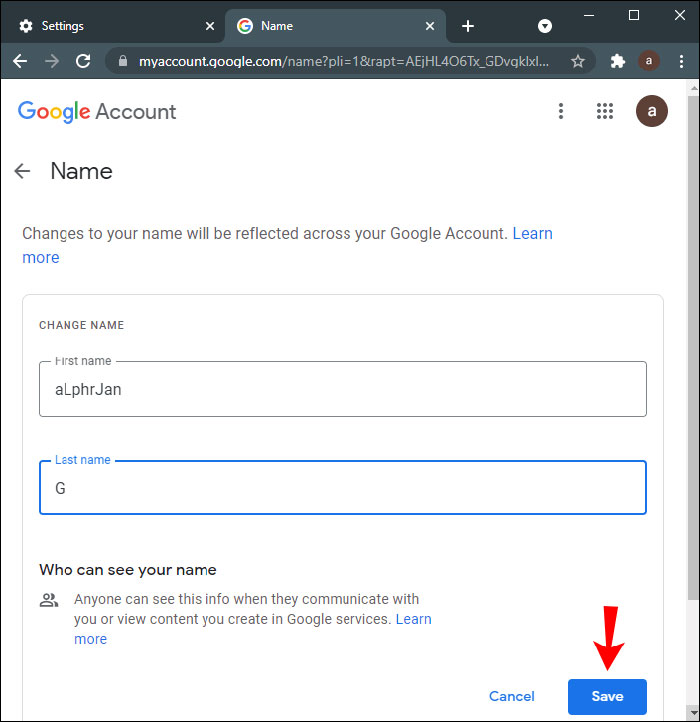Open Google apps grid launcher

point(605,111)
